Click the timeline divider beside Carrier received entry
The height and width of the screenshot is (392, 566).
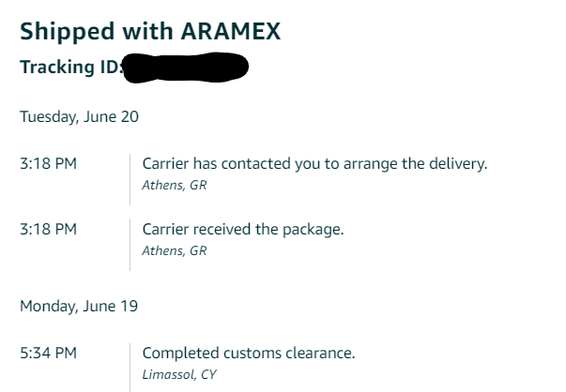pos(130,245)
